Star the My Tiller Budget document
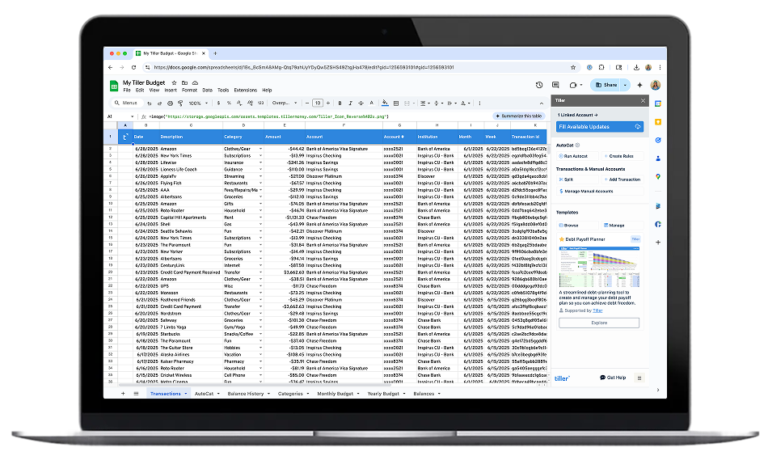This screenshot has height=456, width=768. (174, 83)
